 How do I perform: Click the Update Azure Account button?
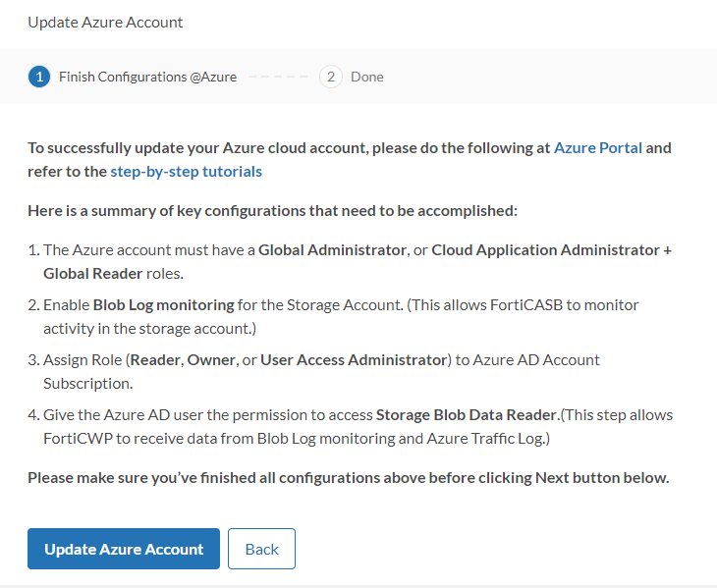click(x=124, y=549)
